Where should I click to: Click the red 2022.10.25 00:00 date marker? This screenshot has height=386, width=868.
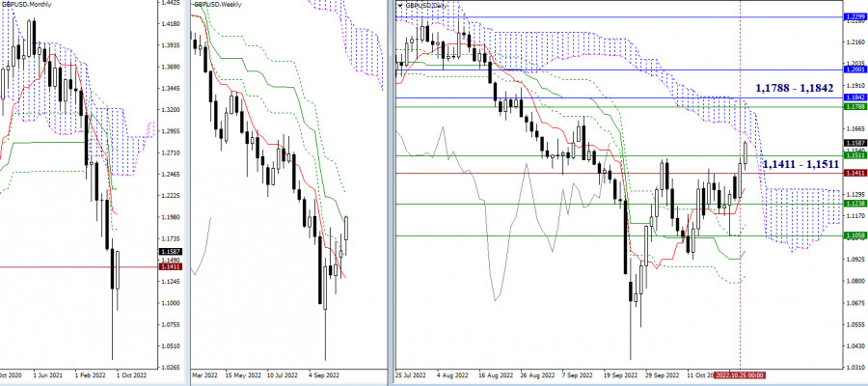click(742, 372)
